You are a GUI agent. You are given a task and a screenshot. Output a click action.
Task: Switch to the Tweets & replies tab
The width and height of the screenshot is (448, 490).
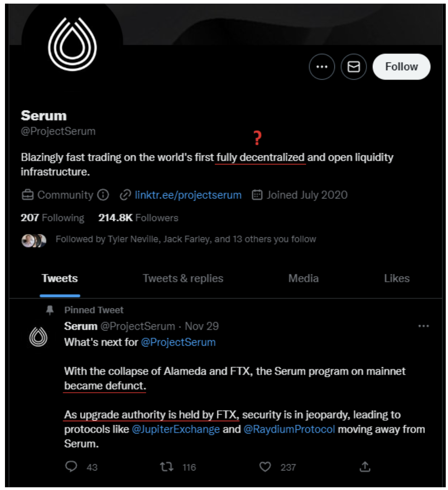(x=183, y=278)
